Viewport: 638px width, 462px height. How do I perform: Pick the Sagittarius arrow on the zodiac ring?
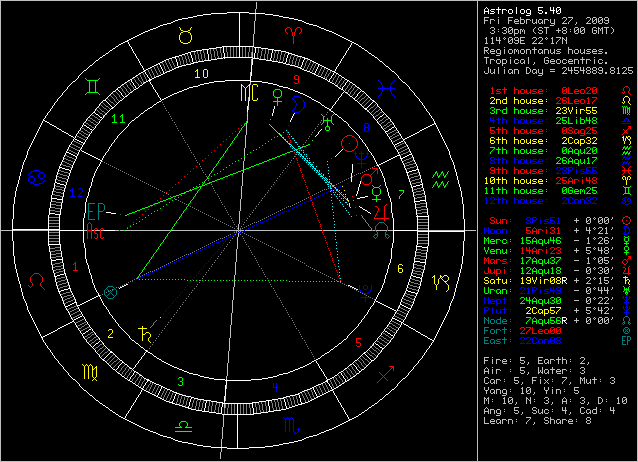(383, 379)
